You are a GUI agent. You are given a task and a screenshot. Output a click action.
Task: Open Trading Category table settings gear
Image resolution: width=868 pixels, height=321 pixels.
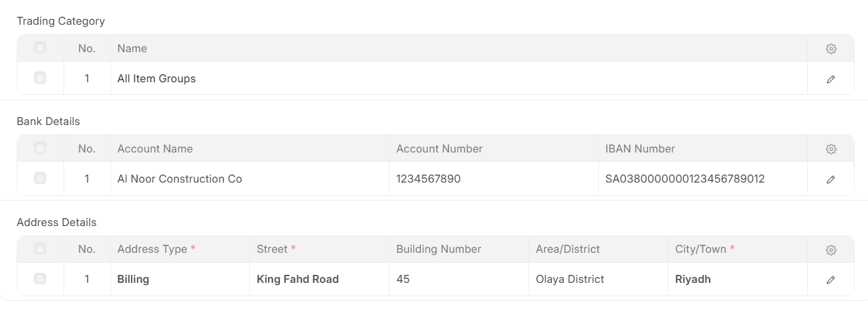[831, 49]
